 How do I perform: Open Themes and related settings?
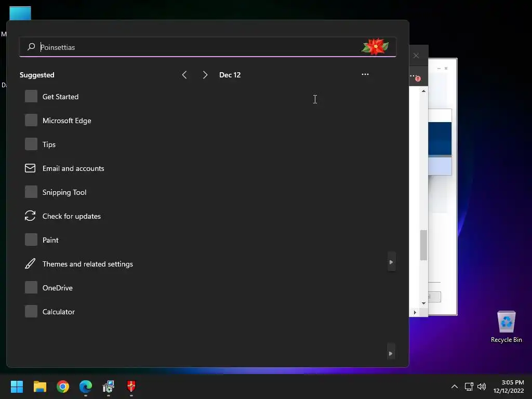87,264
